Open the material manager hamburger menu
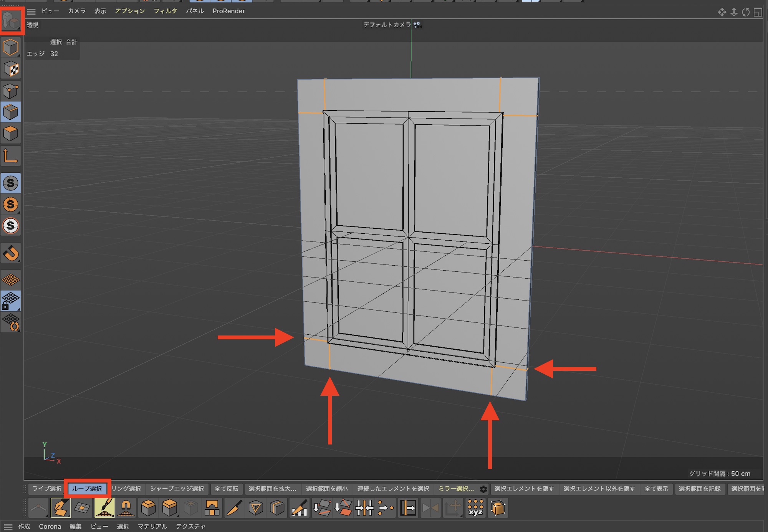The width and height of the screenshot is (768, 532). point(8,527)
